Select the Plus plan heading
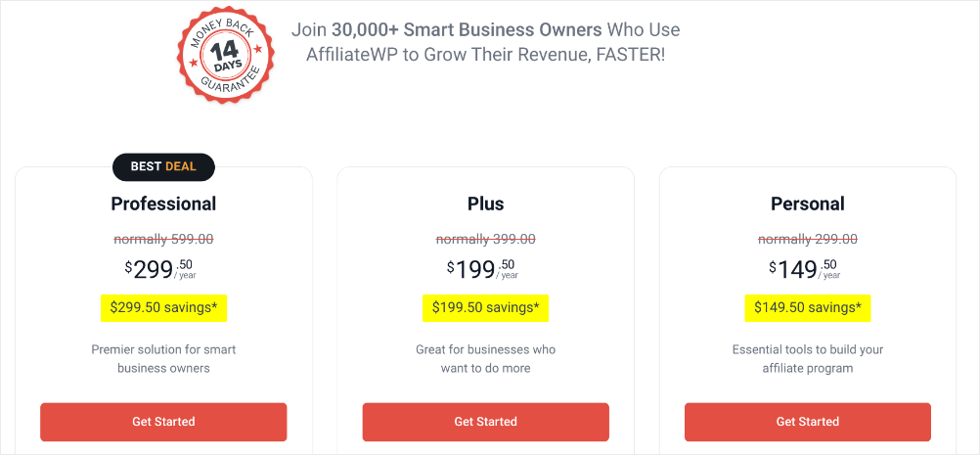This screenshot has width=980, height=455. click(486, 204)
